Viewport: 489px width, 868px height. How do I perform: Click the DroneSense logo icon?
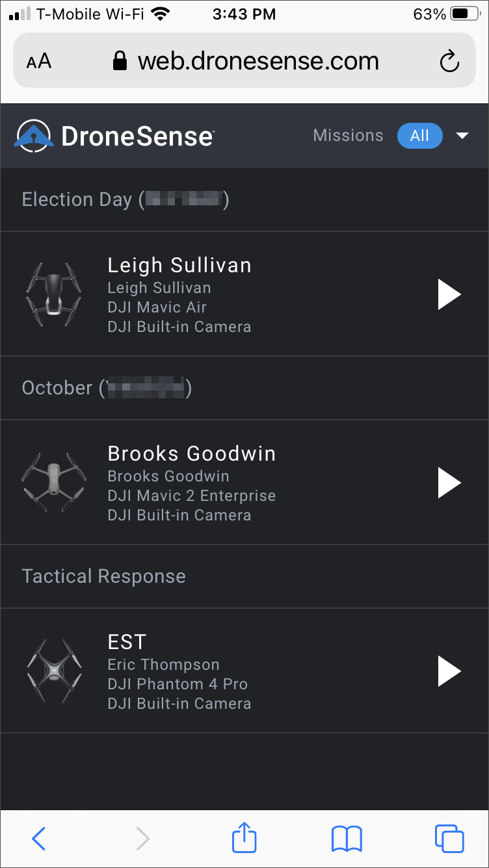[34, 136]
